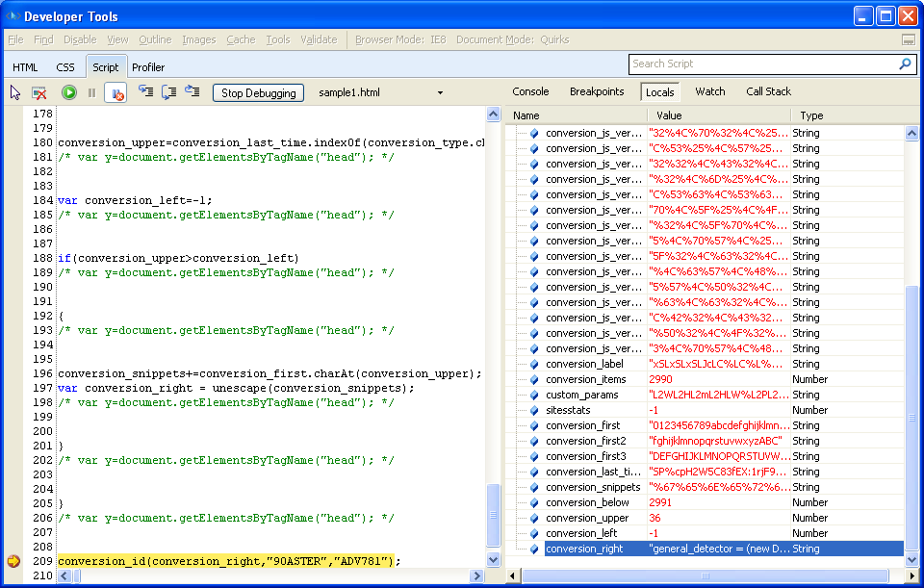The image size is (924, 588).
Task: Click the Stop Debugging button
Action: pos(258,93)
